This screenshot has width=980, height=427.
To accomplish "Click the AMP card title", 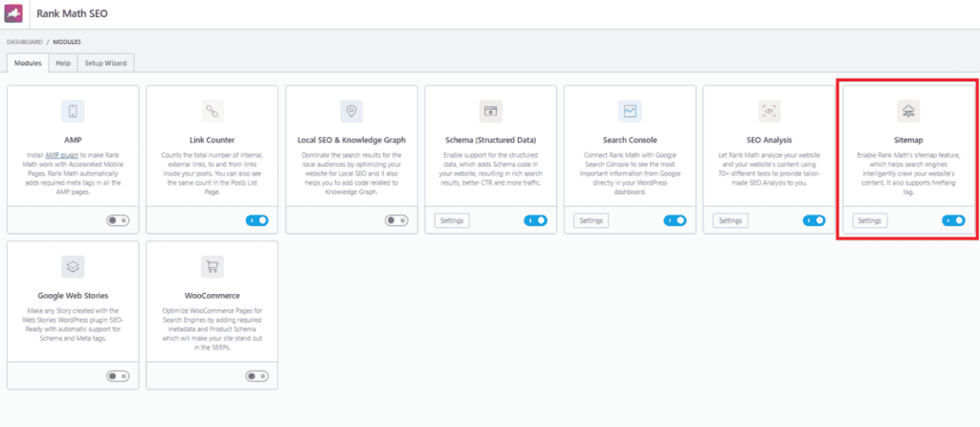I will (73, 140).
